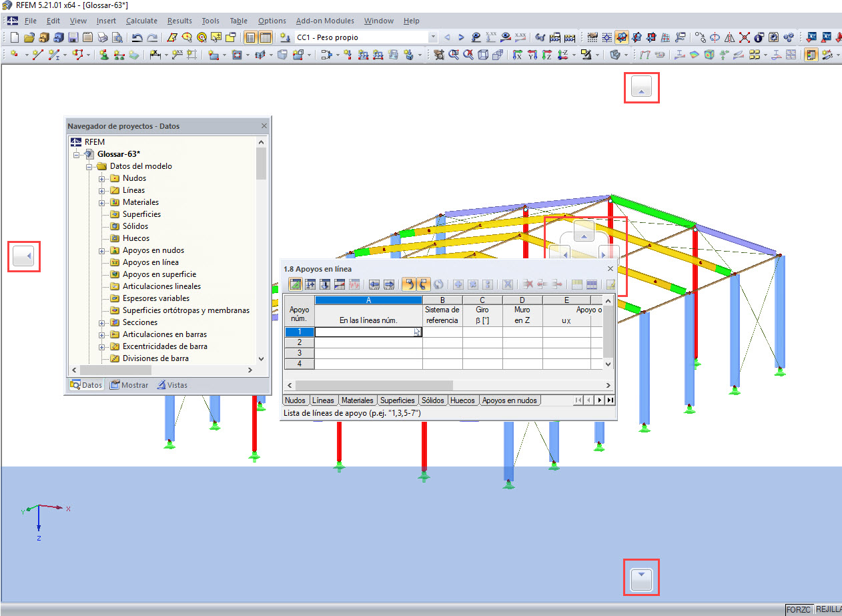The width and height of the screenshot is (842, 616).
Task: Toggle the Project Navigator panel button
Action: pyautogui.click(x=251, y=37)
